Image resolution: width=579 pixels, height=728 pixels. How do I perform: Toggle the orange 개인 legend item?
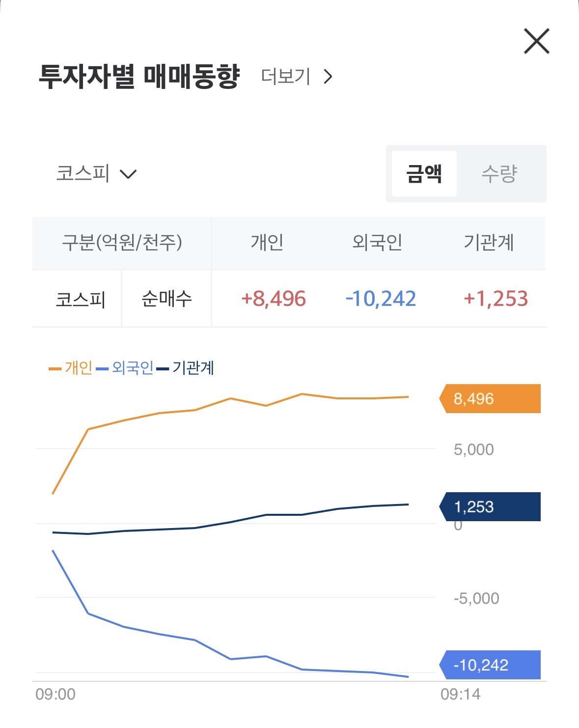(71, 367)
